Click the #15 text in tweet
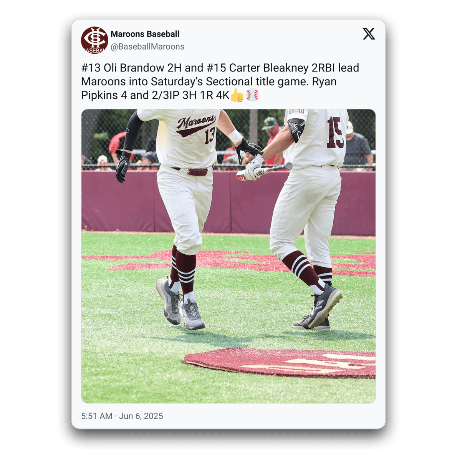The height and width of the screenshot is (476, 457). click(x=216, y=68)
